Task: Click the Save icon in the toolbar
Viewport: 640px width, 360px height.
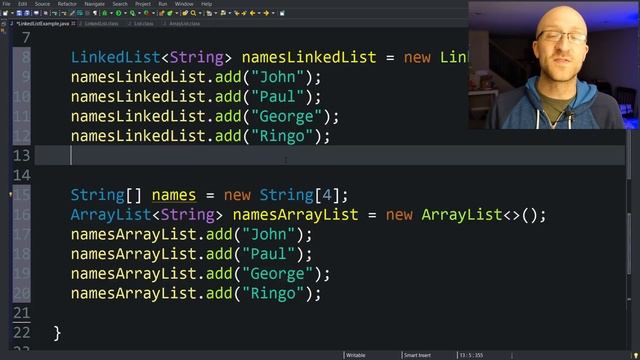Action: [x=19, y=13]
